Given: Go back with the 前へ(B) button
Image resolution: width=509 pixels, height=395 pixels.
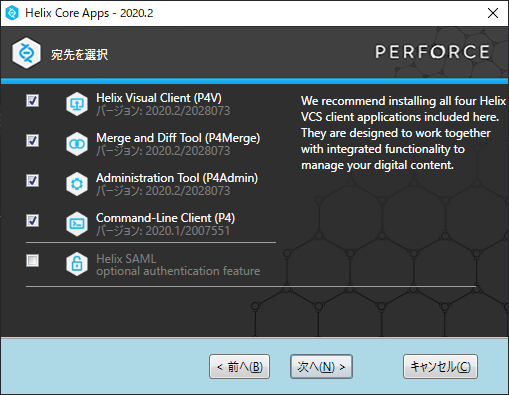Looking at the screenshot, I should coord(239,367).
